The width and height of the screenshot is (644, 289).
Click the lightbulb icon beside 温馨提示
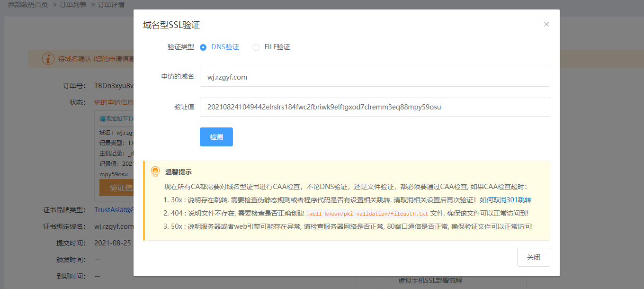[155, 172]
